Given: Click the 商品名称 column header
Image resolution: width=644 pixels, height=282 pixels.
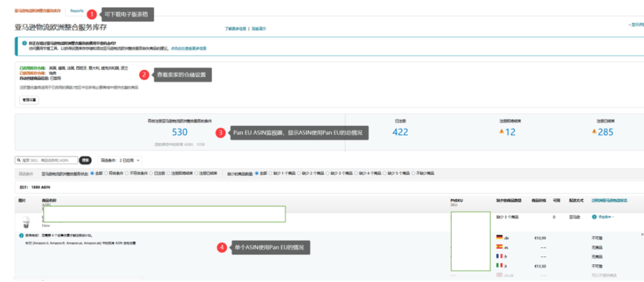Looking at the screenshot, I should (48, 200).
